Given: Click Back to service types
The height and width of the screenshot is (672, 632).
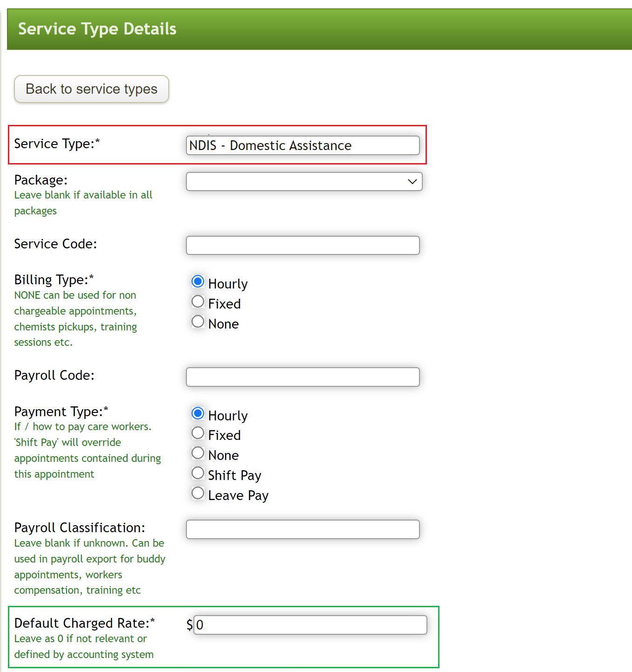Looking at the screenshot, I should tap(91, 89).
